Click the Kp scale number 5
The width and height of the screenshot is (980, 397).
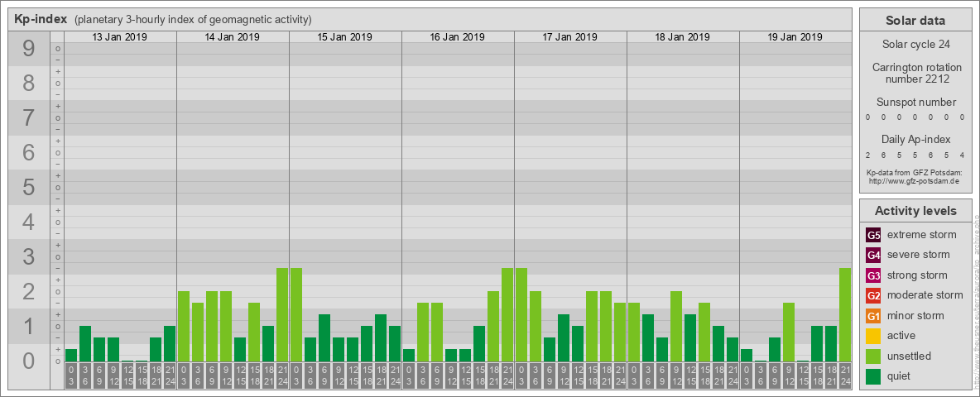pos(28,187)
